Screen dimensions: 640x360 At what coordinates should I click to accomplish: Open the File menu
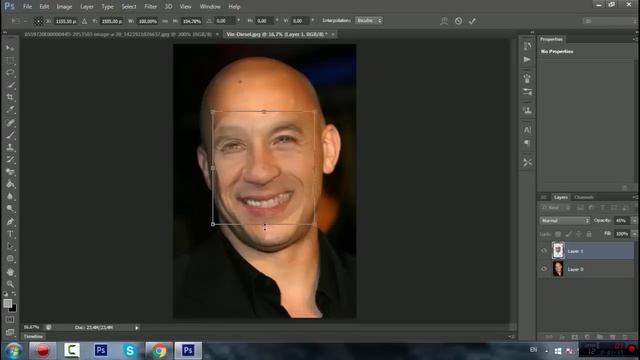(x=27, y=7)
